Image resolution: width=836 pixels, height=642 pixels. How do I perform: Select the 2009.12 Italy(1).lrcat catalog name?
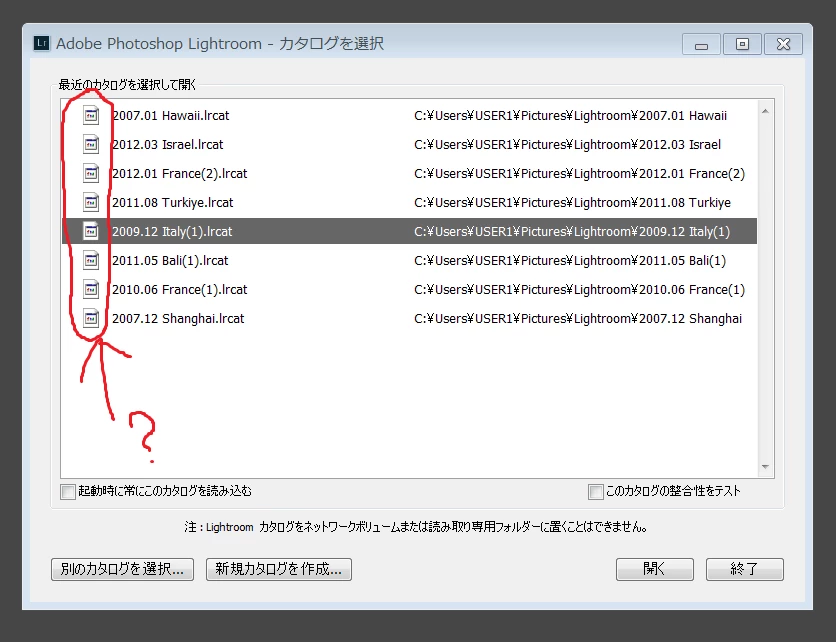[x=172, y=231]
